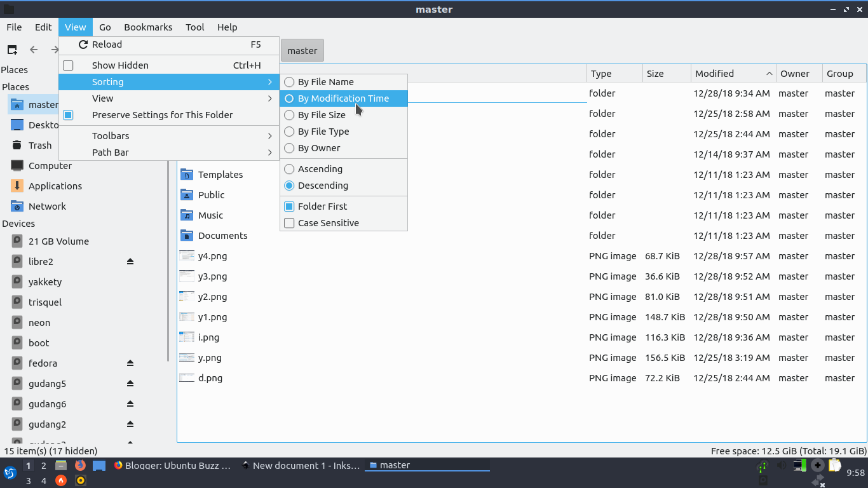Open the clipboard manager tray icon
868x488 pixels.
[834, 464]
